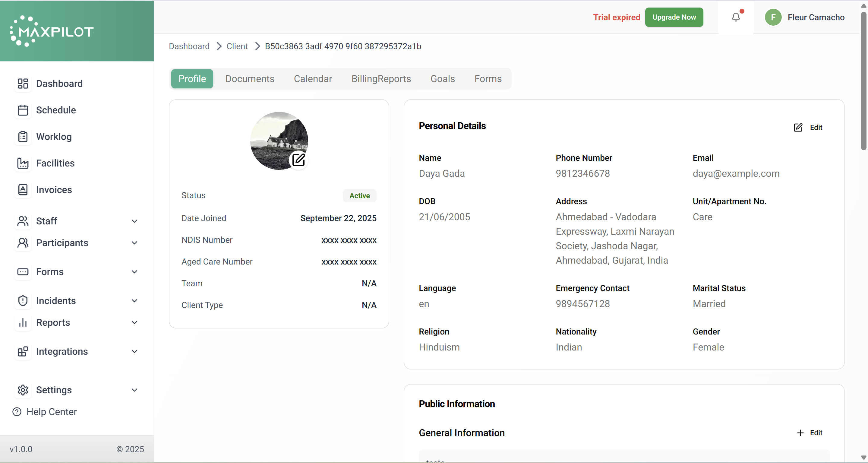
Task: Open Facilities via its factory icon
Action: tap(23, 163)
